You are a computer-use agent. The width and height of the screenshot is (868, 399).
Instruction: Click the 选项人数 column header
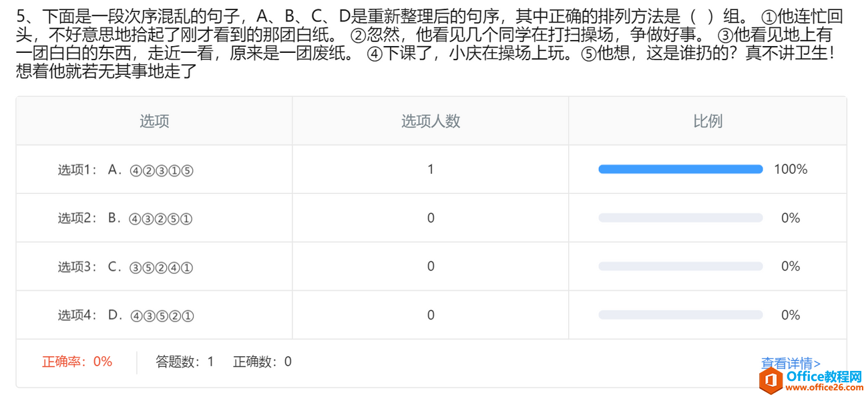[431, 121]
